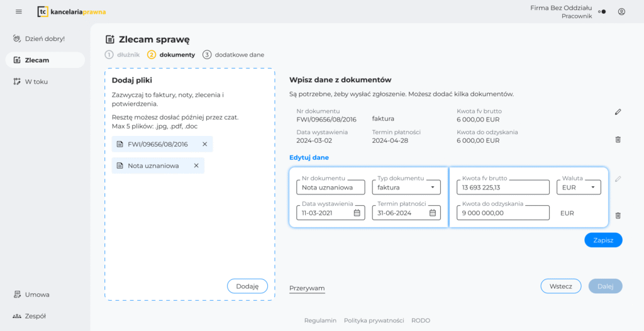Click the Dodaję button
The width and height of the screenshot is (644, 331).
coord(247,286)
